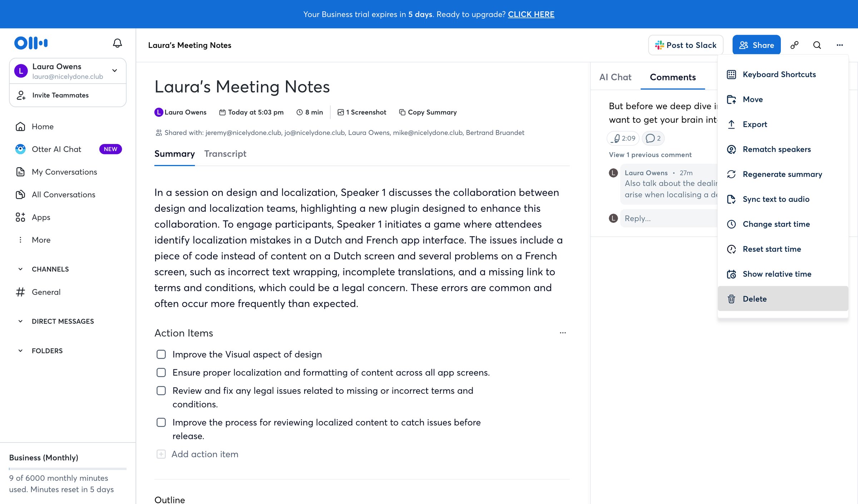Click the All Conversations icon
Viewport: 858px width, 504px height.
point(20,195)
